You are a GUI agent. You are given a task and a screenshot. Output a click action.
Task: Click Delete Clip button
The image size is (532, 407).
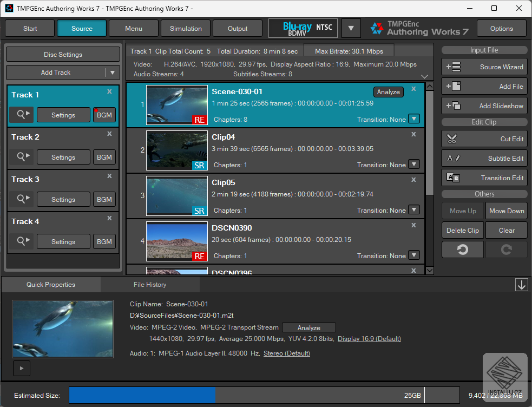click(x=462, y=231)
